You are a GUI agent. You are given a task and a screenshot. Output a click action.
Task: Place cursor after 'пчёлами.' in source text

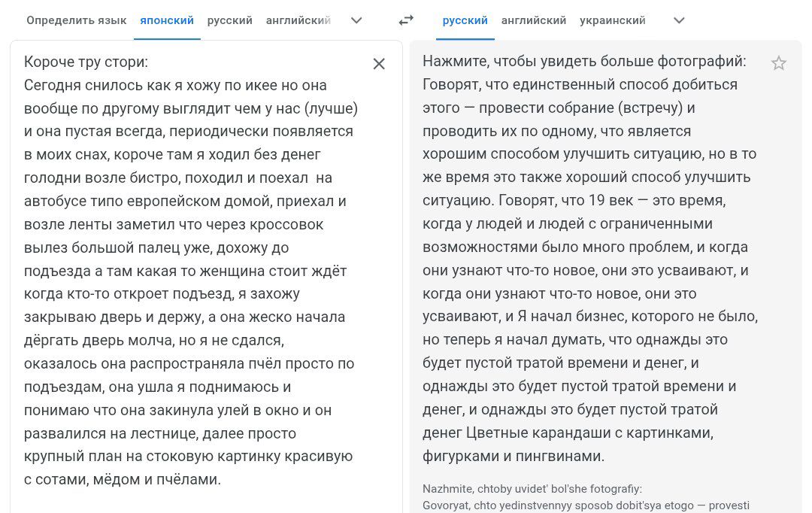click(222, 480)
